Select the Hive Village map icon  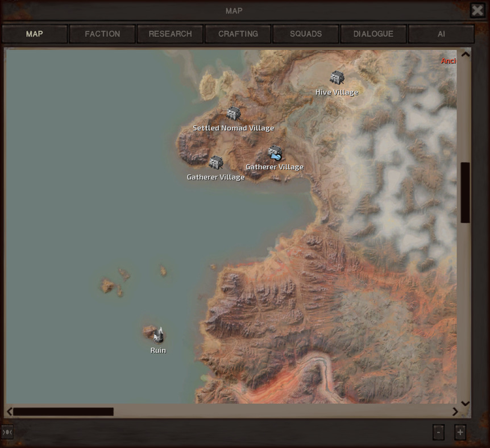click(337, 77)
